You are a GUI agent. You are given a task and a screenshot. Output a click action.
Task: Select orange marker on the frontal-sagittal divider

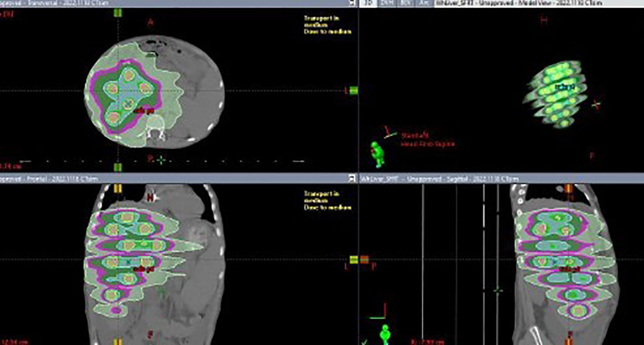(x=364, y=260)
